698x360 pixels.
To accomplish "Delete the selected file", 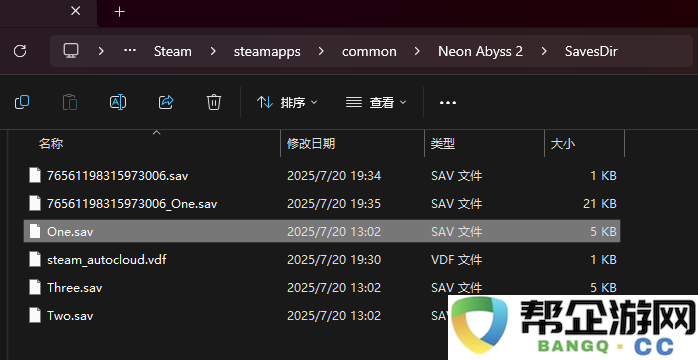I will coord(214,102).
